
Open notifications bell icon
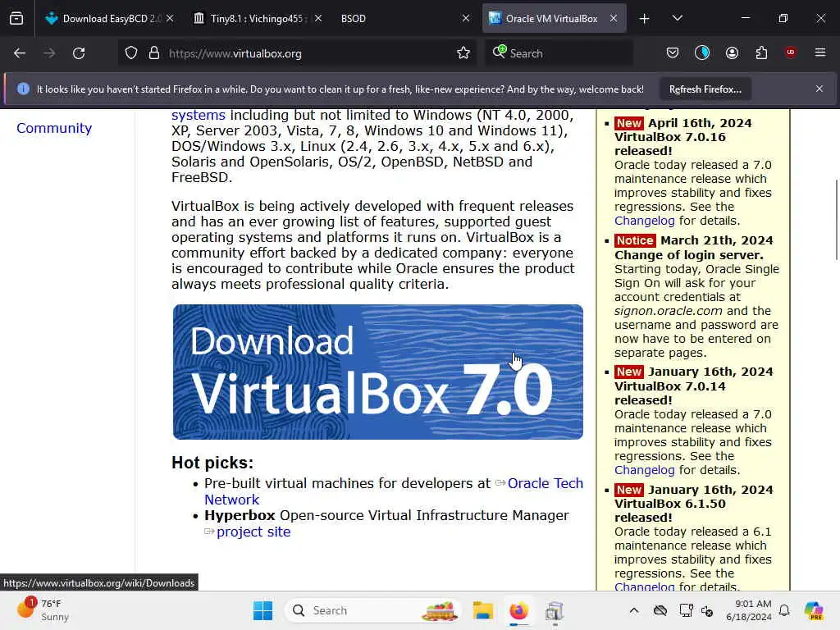coord(784,610)
